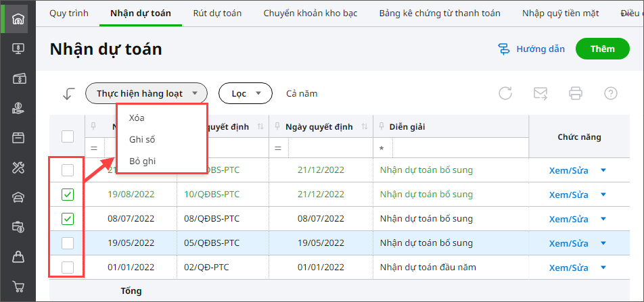The height and width of the screenshot is (302, 644).
Task: Switch to the Quy trình tab
Action: pyautogui.click(x=69, y=14)
